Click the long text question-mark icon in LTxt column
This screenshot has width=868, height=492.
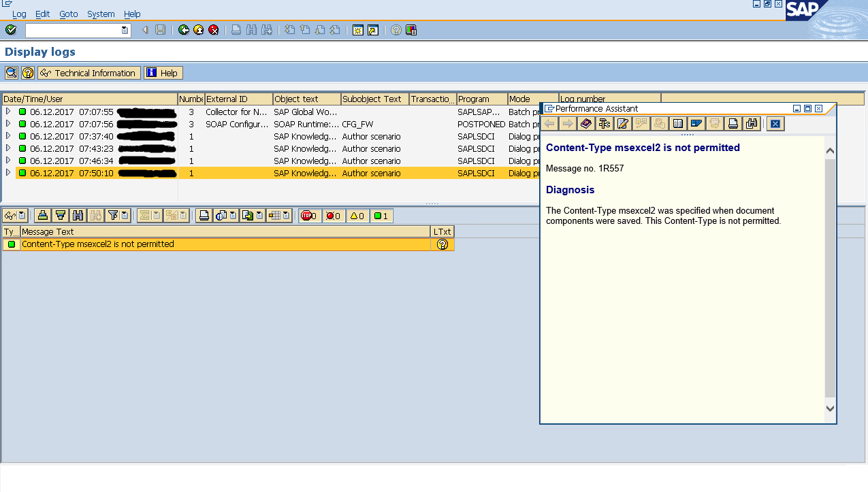(443, 244)
